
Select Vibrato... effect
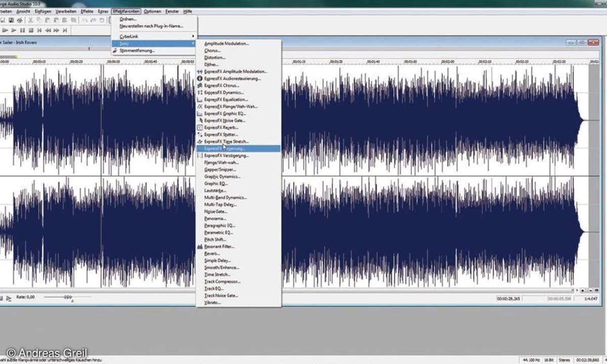[238, 302]
